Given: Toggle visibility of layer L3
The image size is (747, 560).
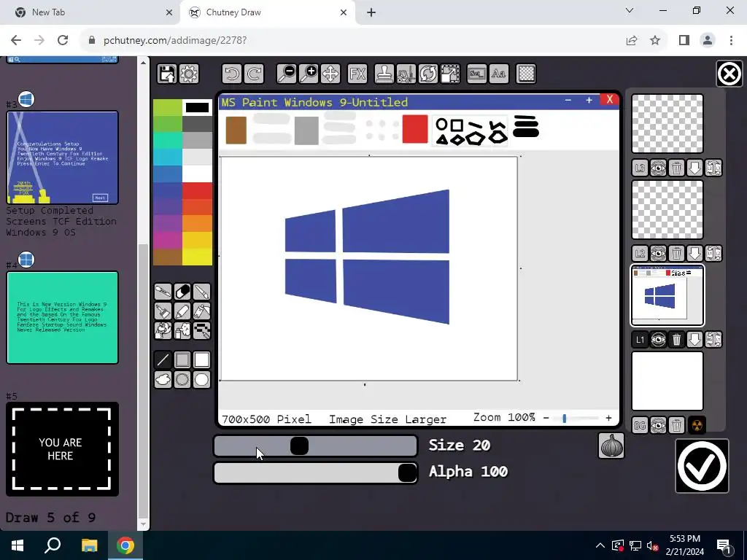Looking at the screenshot, I should coord(659,168).
